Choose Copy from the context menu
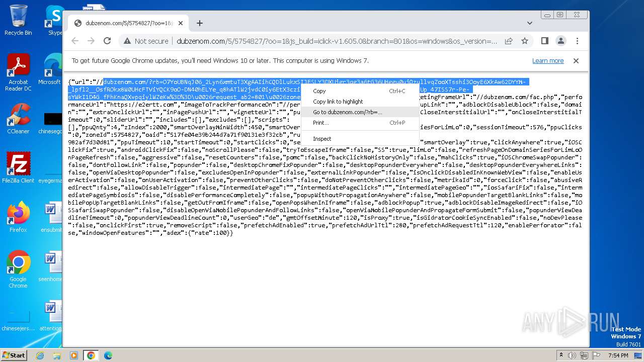The height and width of the screenshot is (362, 644). pos(360,91)
